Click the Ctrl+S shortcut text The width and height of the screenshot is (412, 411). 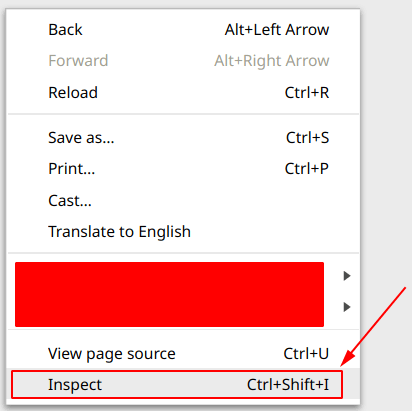(307, 138)
